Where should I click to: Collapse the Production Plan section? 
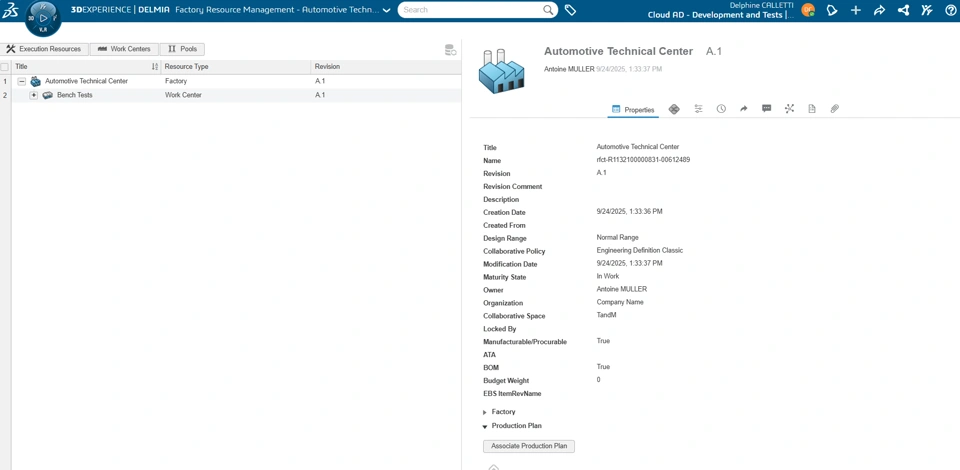pyautogui.click(x=485, y=426)
